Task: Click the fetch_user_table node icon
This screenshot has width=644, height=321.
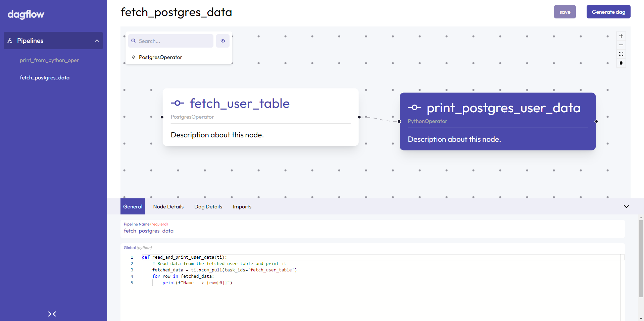Action: click(177, 103)
